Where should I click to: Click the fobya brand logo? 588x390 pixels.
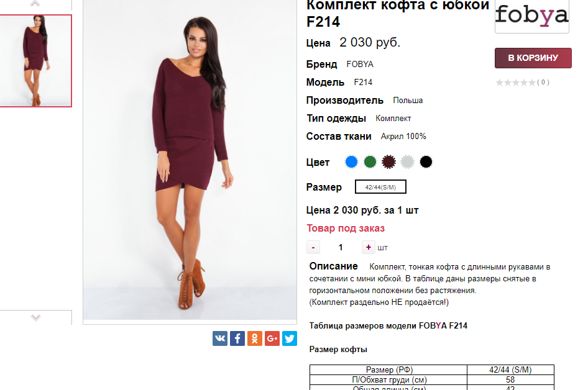[532, 16]
